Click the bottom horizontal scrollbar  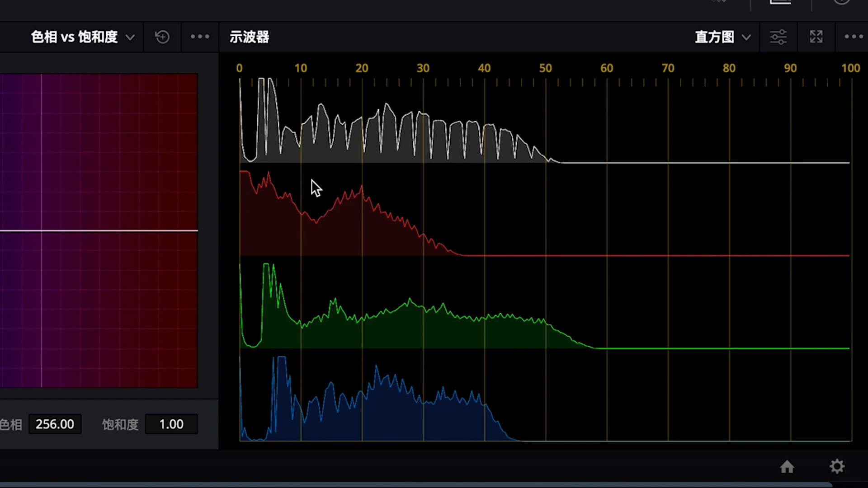416,485
